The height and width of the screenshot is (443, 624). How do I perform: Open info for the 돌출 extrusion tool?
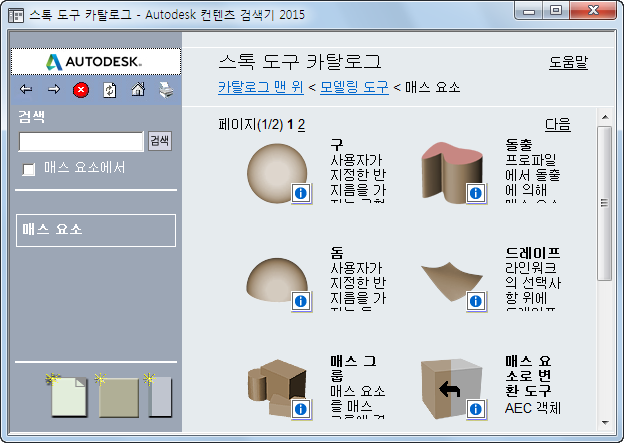pos(476,193)
